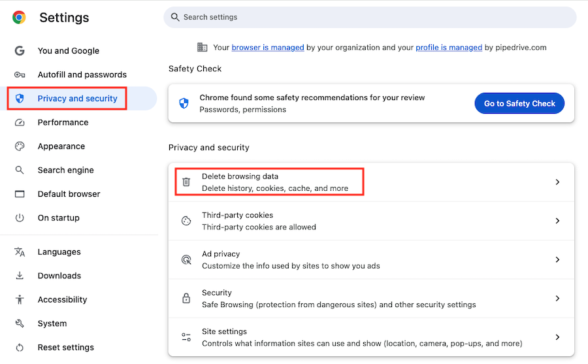Open the 'browser is managed' link
This screenshot has width=588, height=364.
(x=268, y=47)
